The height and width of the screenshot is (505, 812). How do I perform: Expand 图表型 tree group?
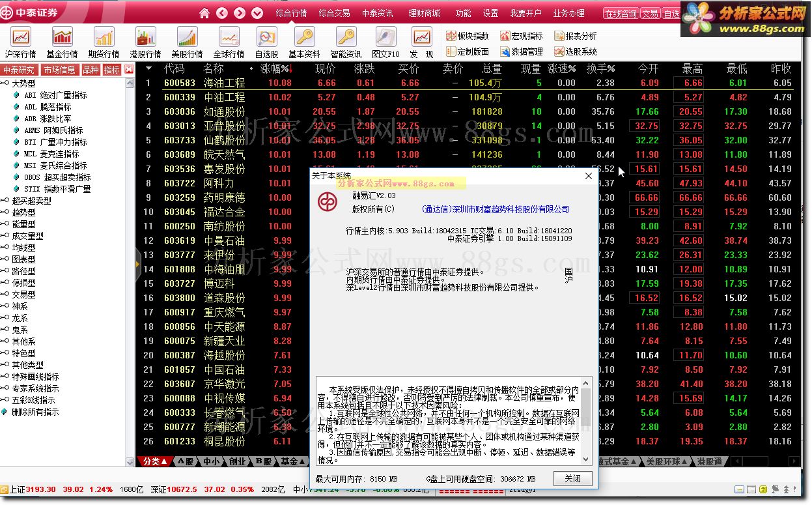5,259
